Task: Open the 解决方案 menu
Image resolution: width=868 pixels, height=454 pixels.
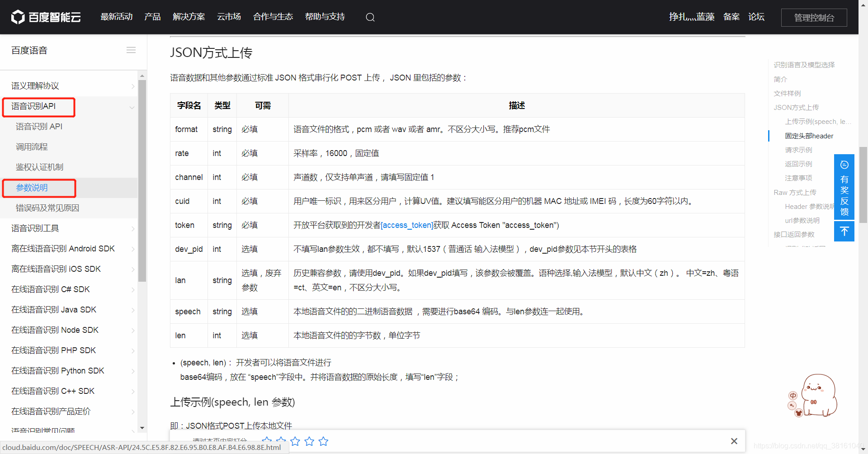Action: 189,17
